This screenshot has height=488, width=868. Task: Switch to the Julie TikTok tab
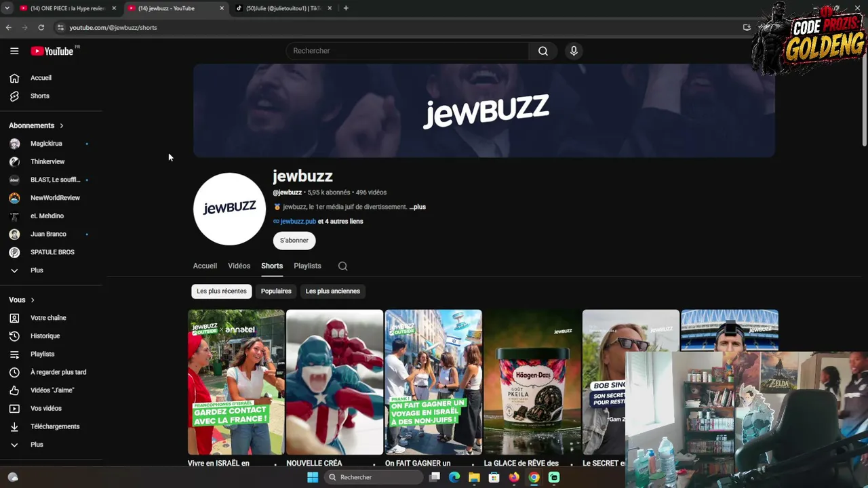284,8
